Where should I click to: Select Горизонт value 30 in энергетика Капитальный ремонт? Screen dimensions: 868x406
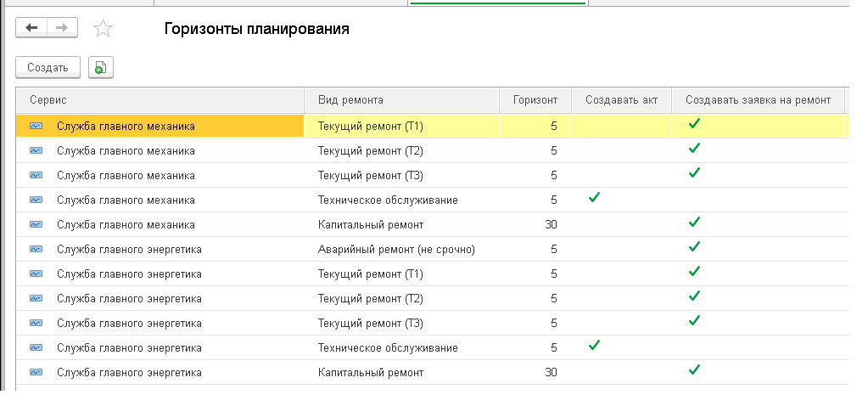coord(550,372)
